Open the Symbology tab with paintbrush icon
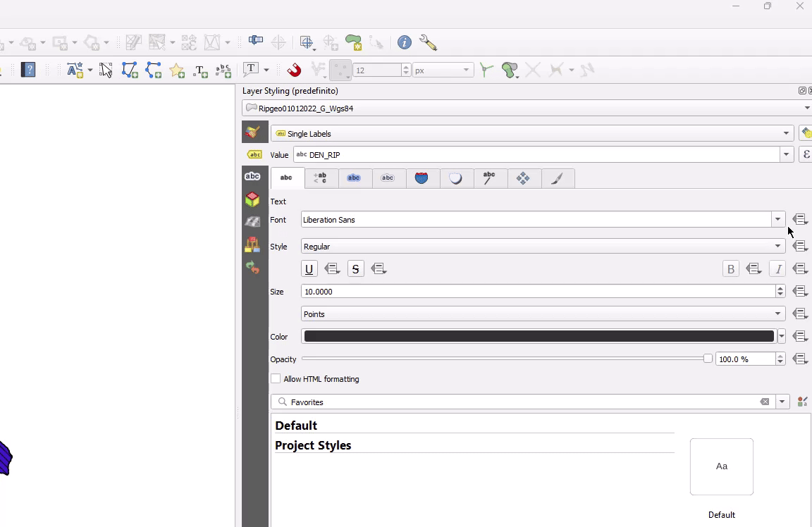This screenshot has height=527, width=812. [252, 132]
